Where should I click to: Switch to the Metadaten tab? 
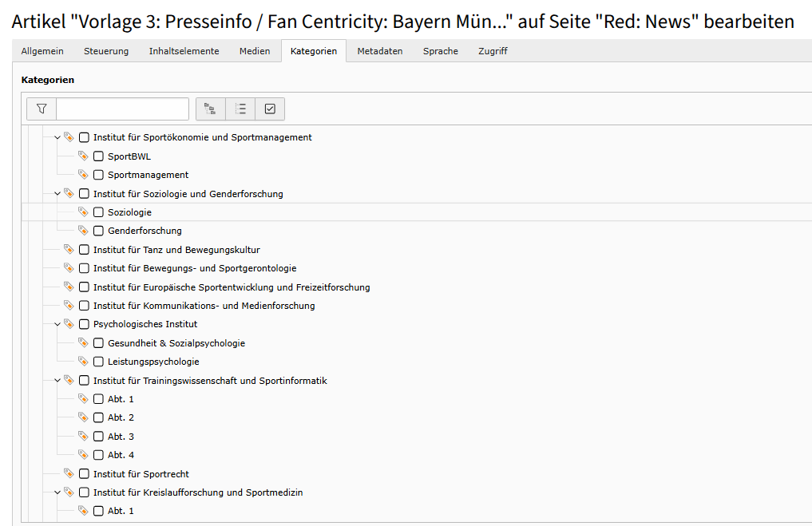[x=380, y=51]
